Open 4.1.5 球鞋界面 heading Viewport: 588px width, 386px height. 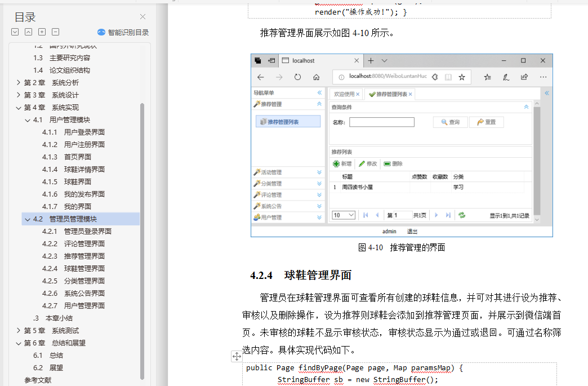(67, 181)
